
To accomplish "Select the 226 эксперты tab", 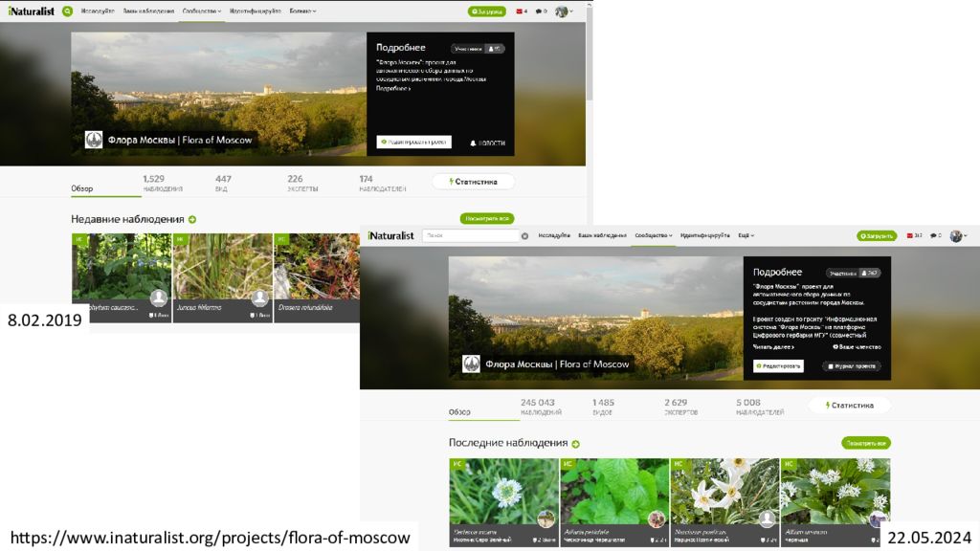I will click(x=302, y=183).
